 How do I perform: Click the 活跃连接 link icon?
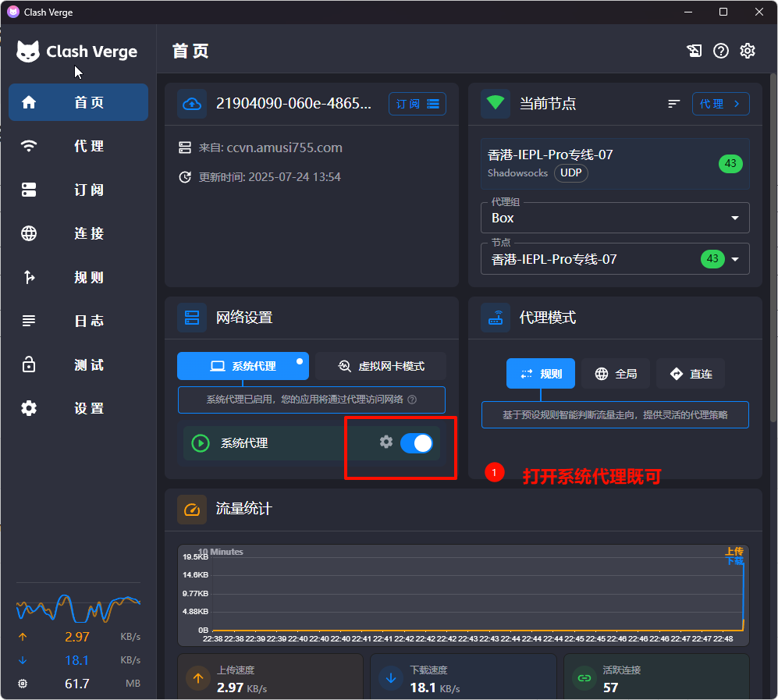(584, 678)
